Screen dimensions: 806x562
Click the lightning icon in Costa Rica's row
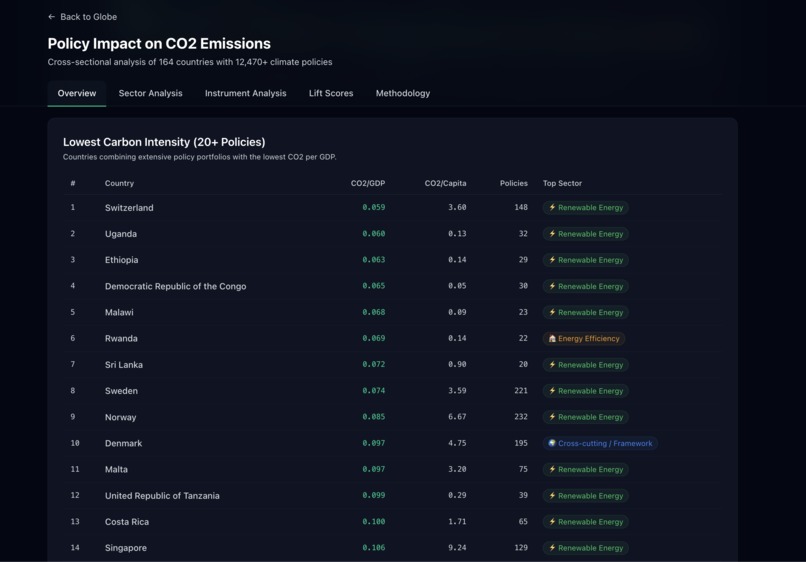pos(552,521)
